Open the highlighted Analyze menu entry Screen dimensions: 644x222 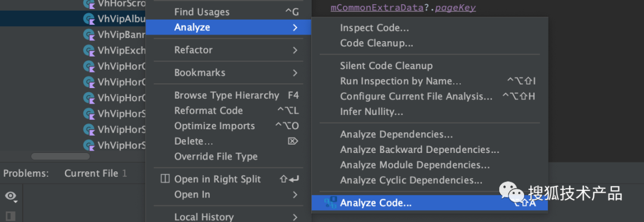pos(228,27)
